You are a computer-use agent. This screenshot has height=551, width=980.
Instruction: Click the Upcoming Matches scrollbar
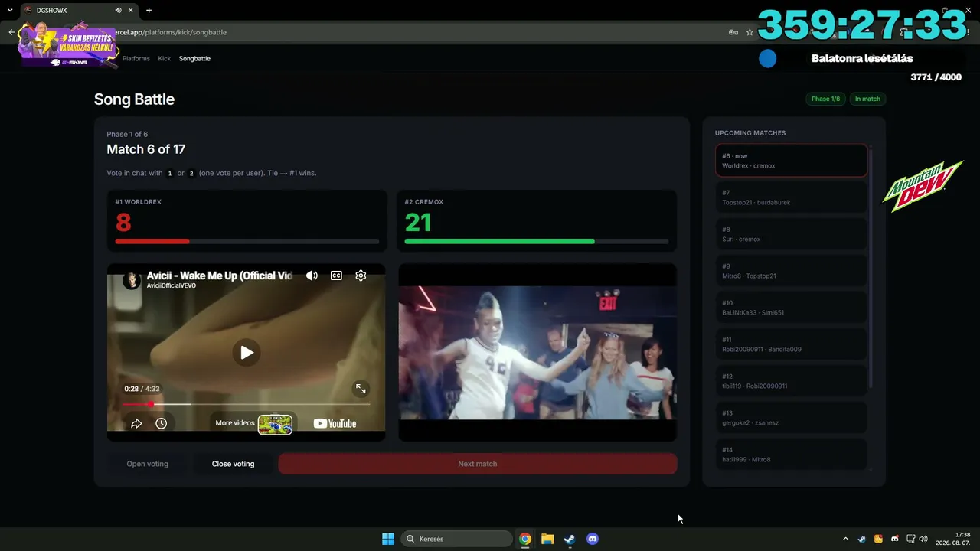871,268
